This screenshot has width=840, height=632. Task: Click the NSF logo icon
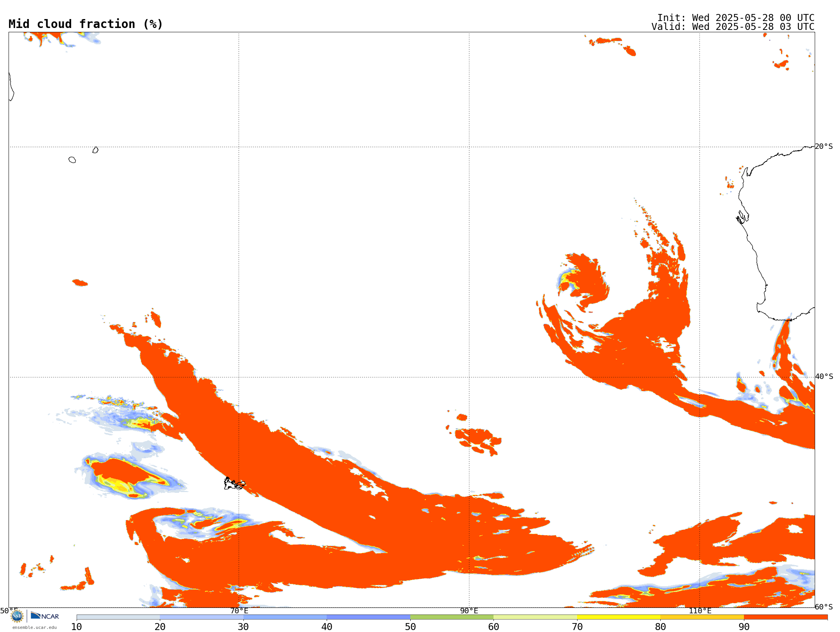(x=17, y=616)
